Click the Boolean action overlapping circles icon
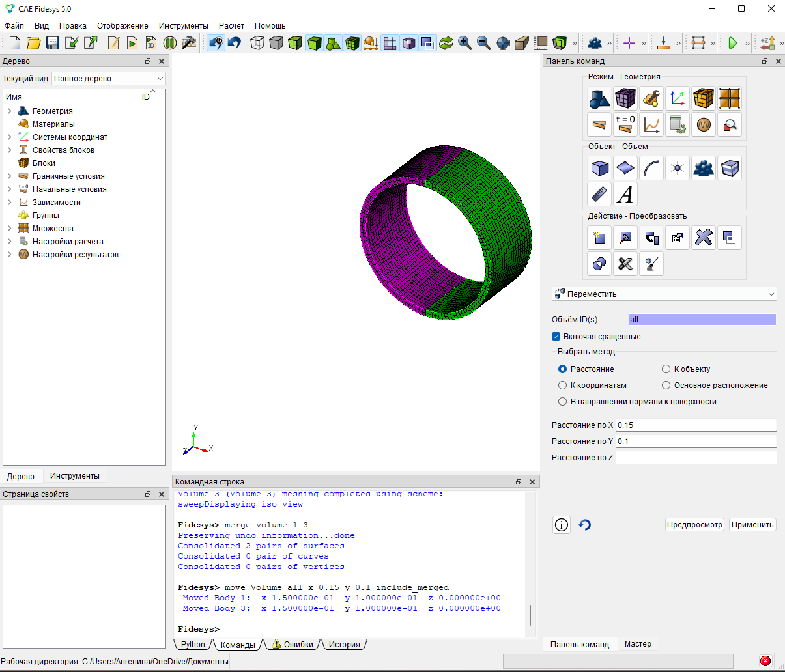The height and width of the screenshot is (672, 785). point(599,264)
